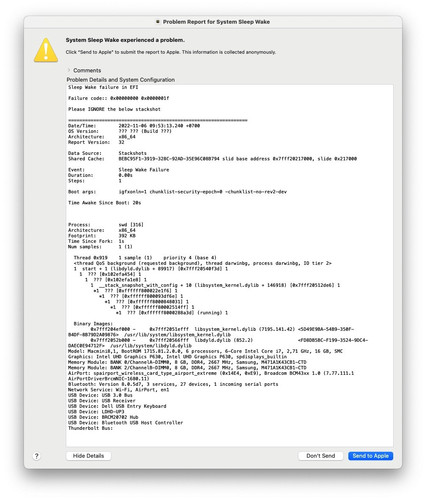
Task: Click the Process swd line
Action: [106, 225]
